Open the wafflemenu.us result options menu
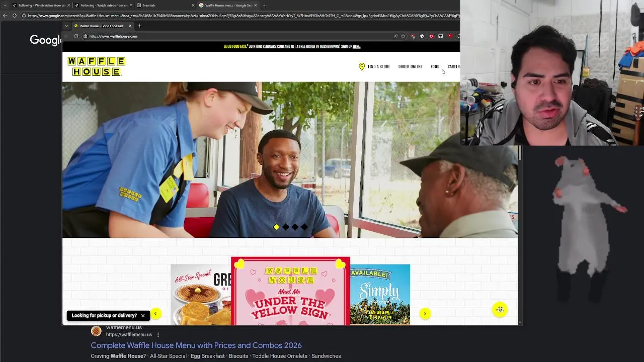This screenshot has width=644, height=362. coord(158,335)
